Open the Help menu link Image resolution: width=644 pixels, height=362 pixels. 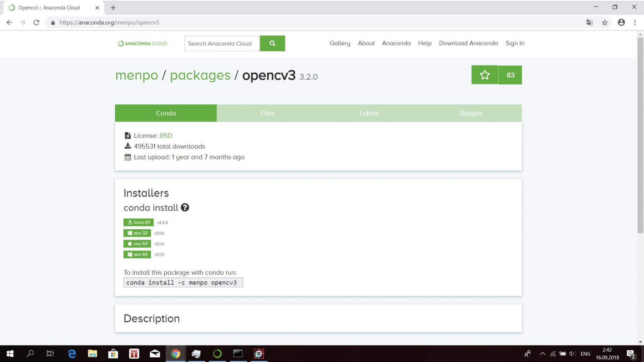[425, 43]
